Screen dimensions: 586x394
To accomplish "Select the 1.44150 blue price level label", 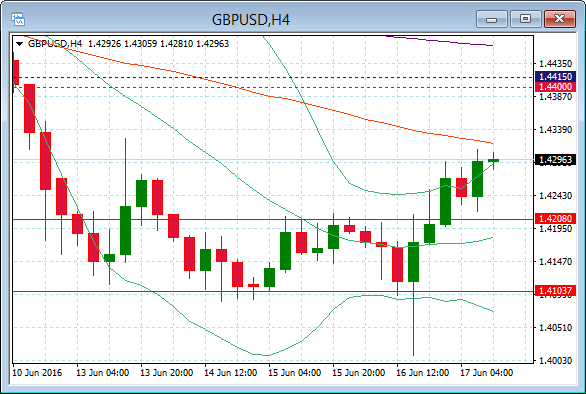I will [x=555, y=77].
